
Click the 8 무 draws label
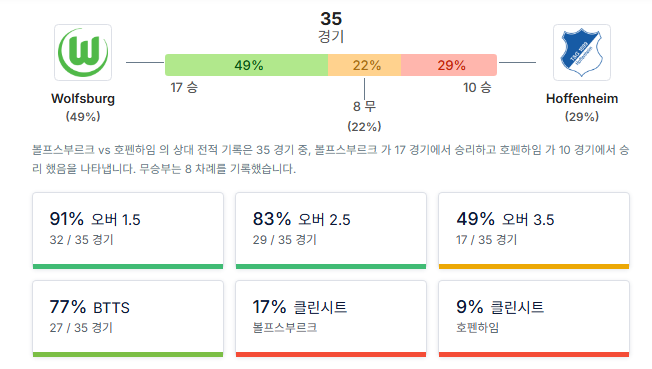pyautogui.click(x=364, y=106)
